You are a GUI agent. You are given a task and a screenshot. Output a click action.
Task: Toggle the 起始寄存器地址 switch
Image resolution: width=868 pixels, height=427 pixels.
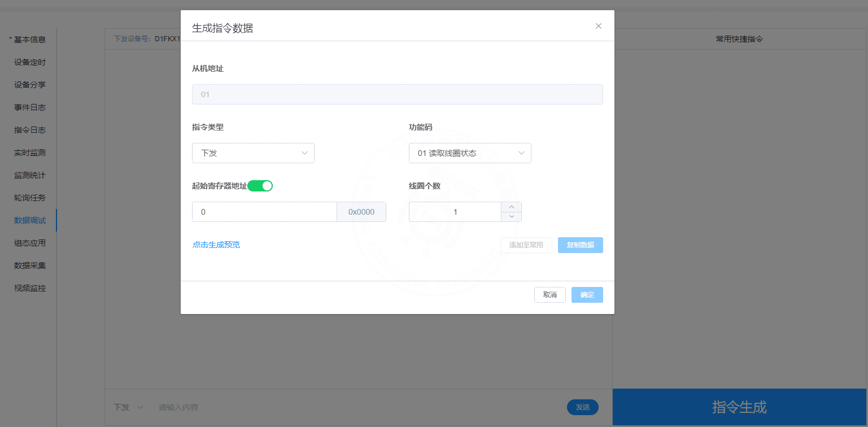click(x=260, y=186)
